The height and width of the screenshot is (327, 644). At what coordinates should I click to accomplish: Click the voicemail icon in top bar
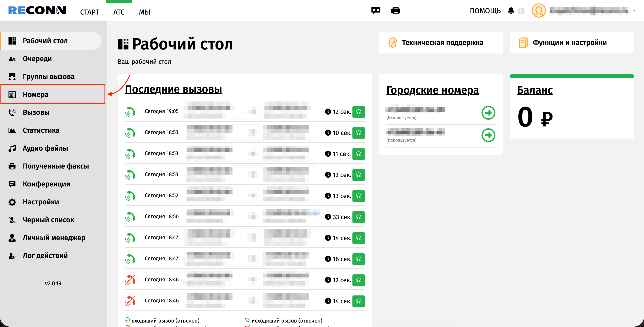(375, 11)
